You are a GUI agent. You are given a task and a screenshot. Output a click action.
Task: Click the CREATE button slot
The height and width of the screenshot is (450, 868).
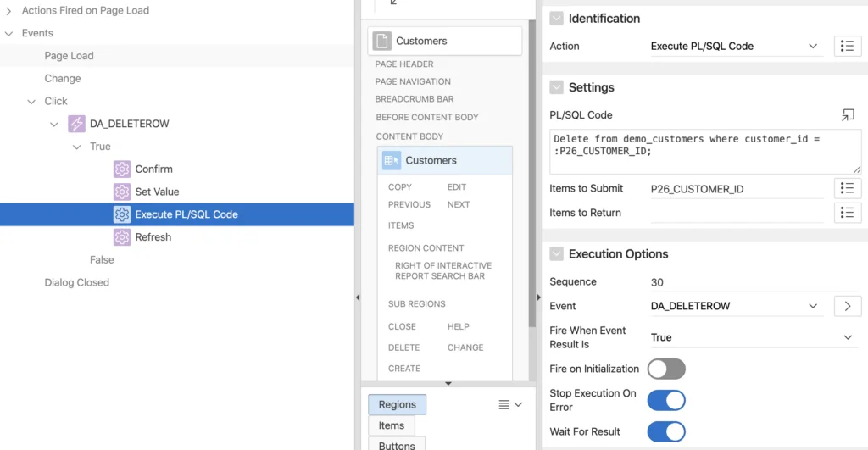[404, 369]
